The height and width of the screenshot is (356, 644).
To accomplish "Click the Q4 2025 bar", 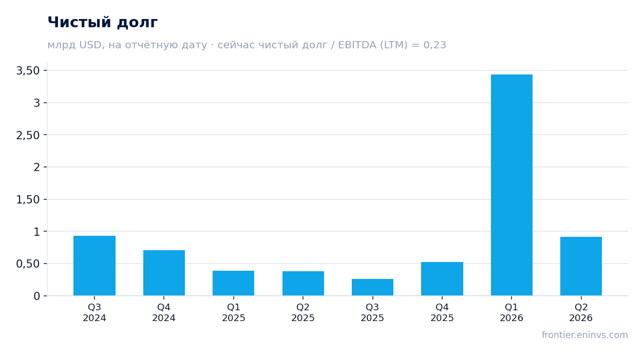I will (x=442, y=279).
